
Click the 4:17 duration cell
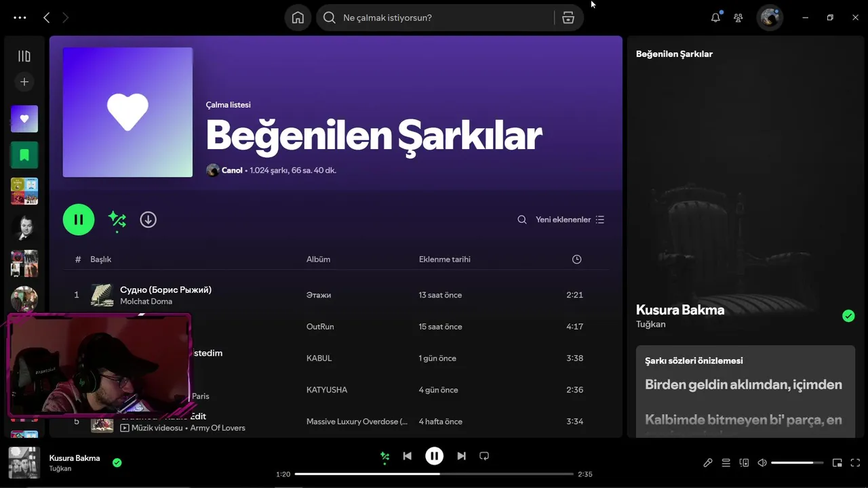574,327
